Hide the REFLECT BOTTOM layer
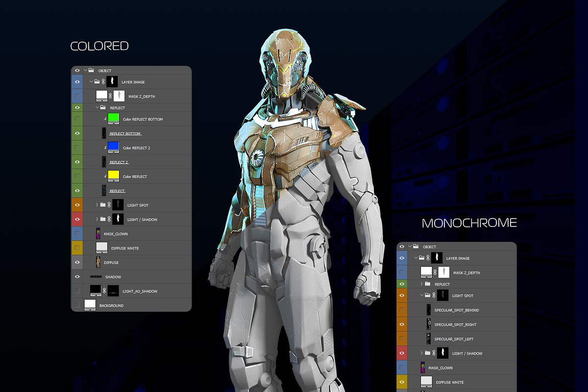Image resolution: width=588 pixels, height=392 pixels. point(77,133)
